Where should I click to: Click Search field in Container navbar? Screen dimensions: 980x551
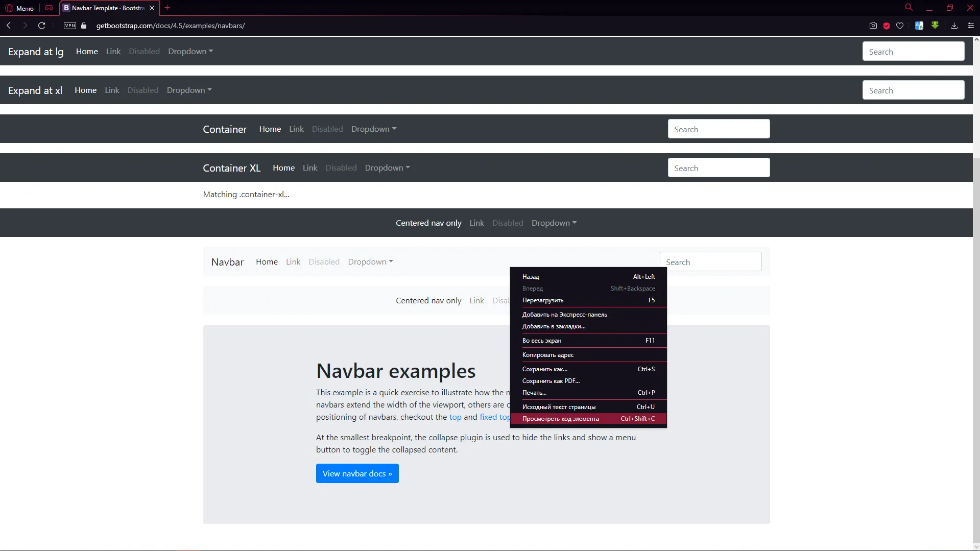click(718, 129)
